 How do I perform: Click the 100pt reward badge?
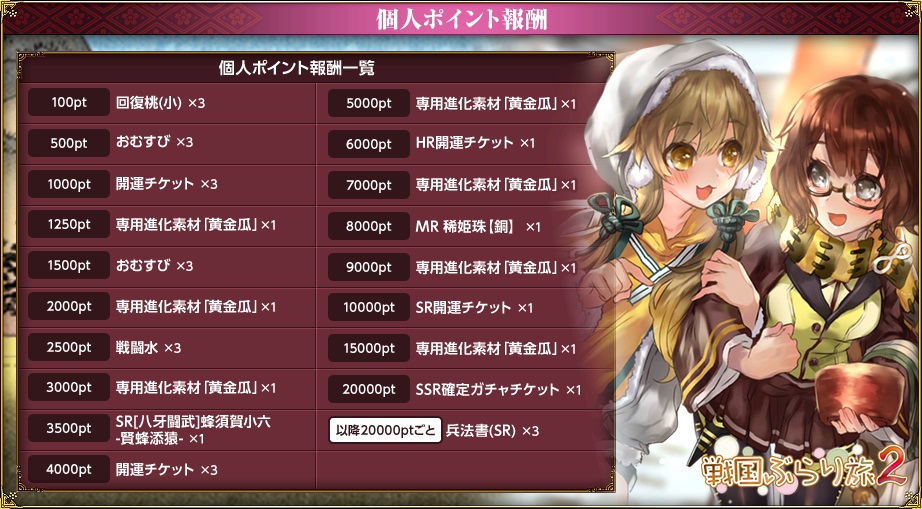[69, 103]
